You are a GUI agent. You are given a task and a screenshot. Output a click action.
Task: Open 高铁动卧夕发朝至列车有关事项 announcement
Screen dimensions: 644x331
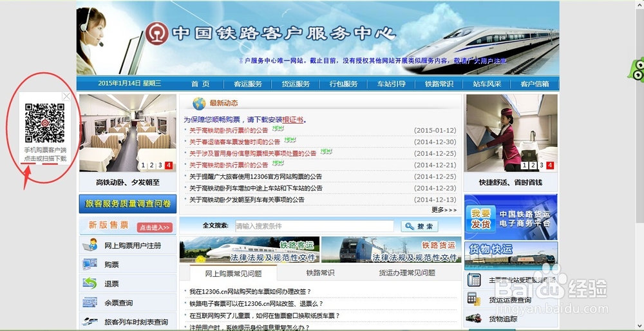[x=247, y=200]
